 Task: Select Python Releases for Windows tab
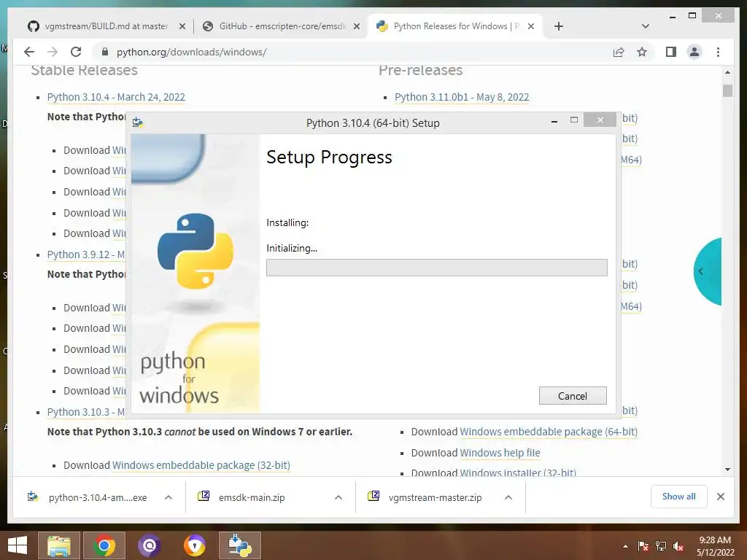[456, 26]
